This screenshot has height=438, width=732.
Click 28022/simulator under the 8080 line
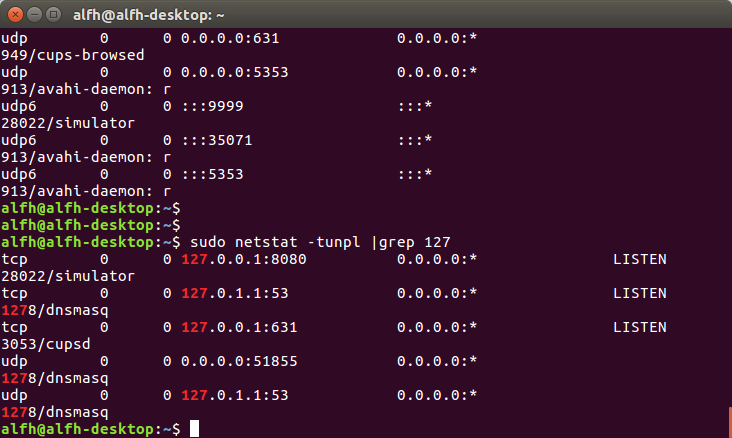(68, 276)
